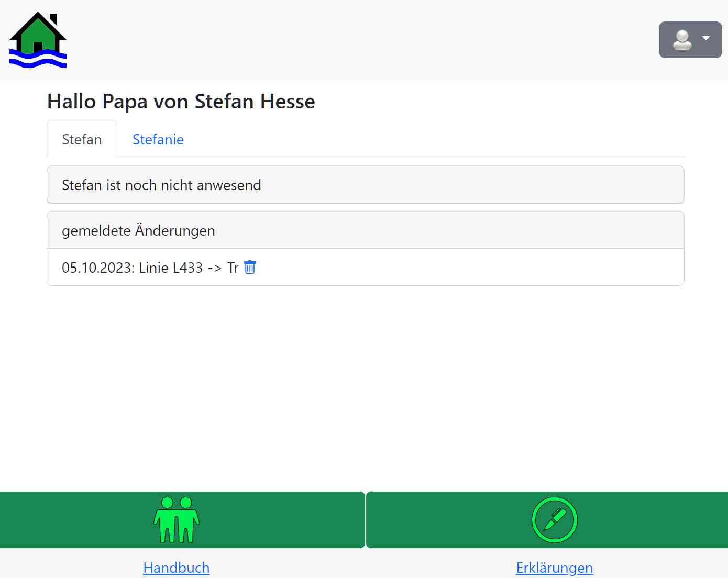Click the empty white area below changes list
The height and width of the screenshot is (578, 728).
(x=365, y=387)
